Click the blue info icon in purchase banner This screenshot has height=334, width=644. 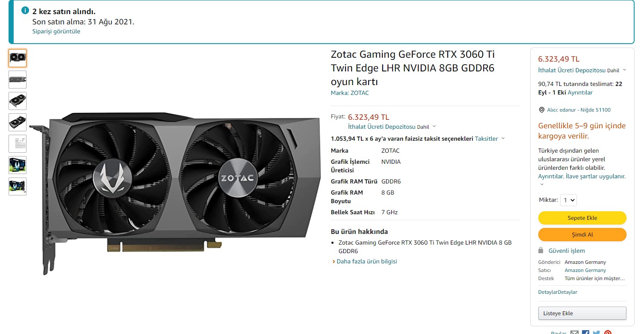pos(25,11)
